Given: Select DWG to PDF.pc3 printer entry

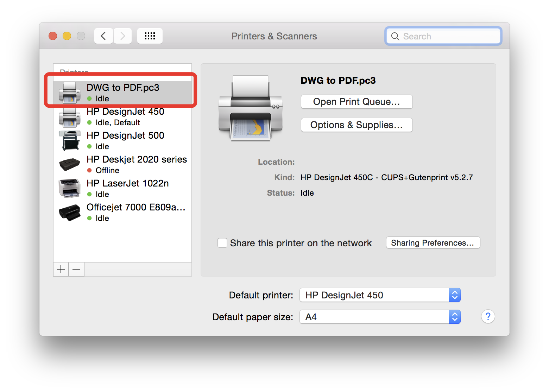Looking at the screenshot, I should [x=123, y=92].
